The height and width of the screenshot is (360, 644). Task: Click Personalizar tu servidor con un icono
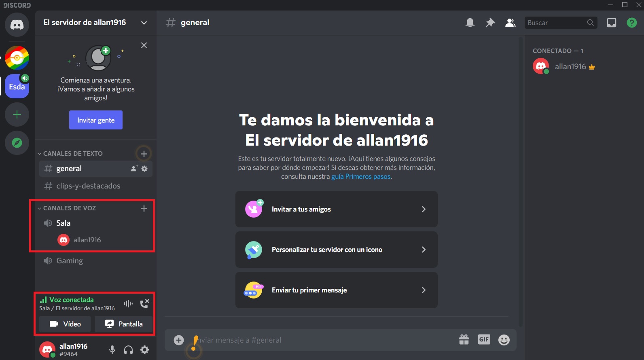337,250
